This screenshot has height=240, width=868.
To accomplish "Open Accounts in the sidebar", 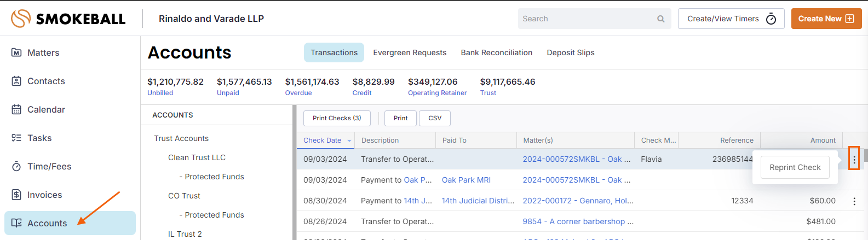I will [x=70, y=223].
